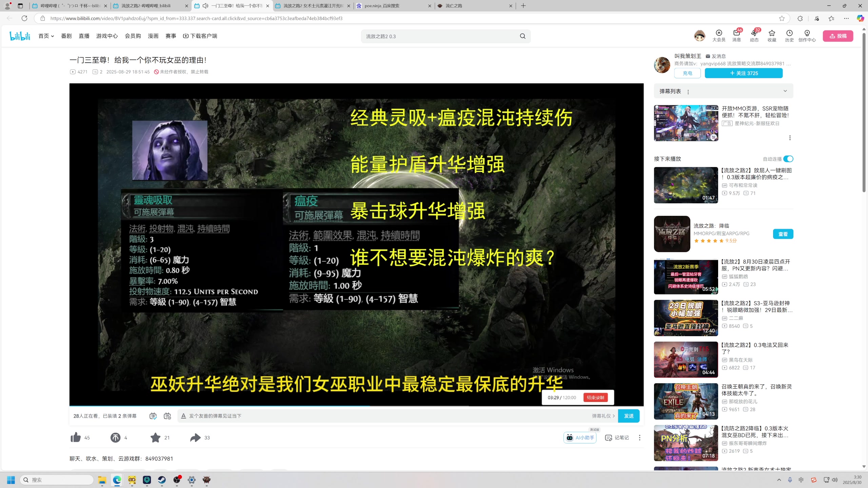Click the taskbar 搜索 box
The image size is (868, 488).
click(57, 480)
